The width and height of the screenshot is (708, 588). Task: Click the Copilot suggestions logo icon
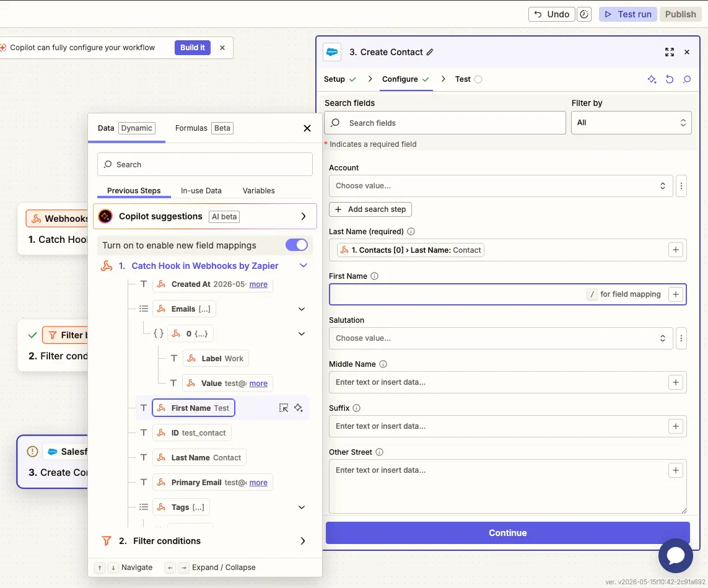[x=105, y=216]
